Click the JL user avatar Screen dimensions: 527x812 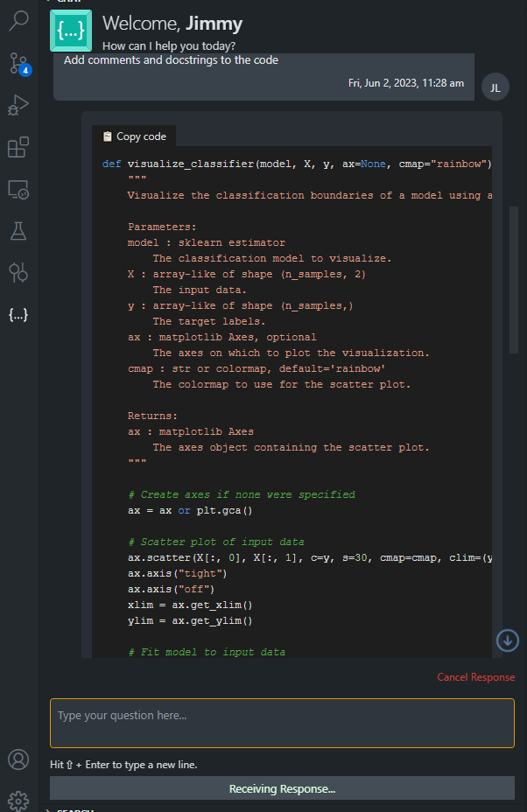(495, 87)
